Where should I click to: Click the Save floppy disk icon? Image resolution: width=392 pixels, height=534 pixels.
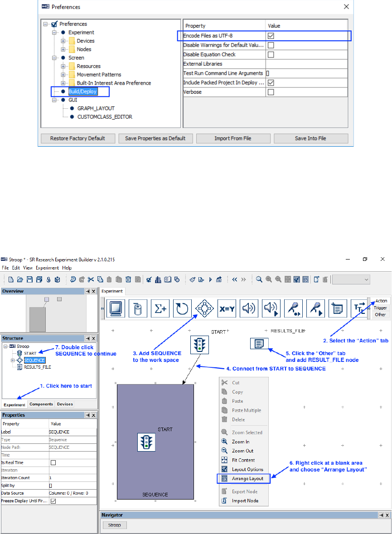pyautogui.click(x=29, y=279)
